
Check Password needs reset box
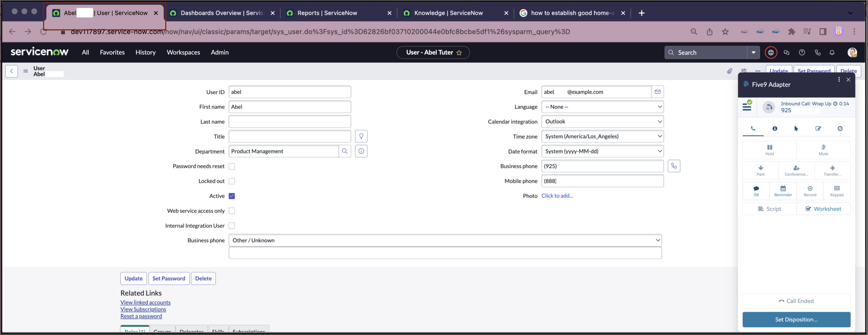coord(232,166)
